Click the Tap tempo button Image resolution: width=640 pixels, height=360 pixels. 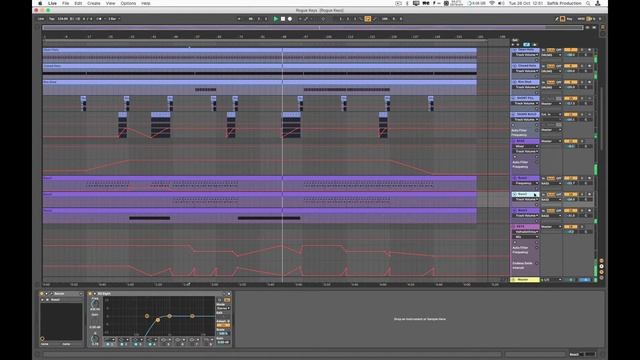point(52,19)
